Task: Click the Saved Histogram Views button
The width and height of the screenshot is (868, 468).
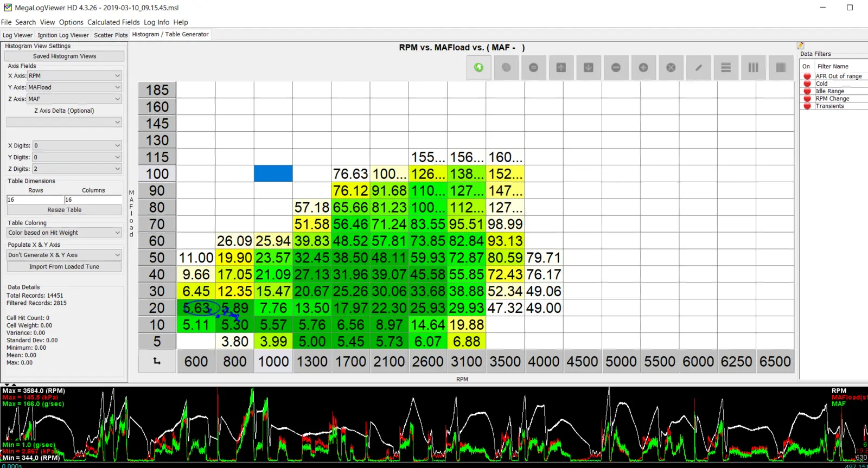Action: (x=65, y=56)
